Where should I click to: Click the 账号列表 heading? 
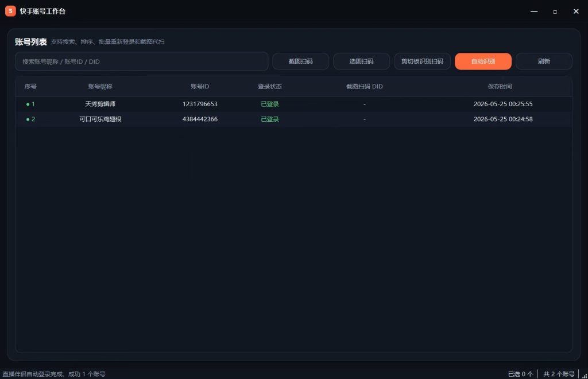pos(31,42)
